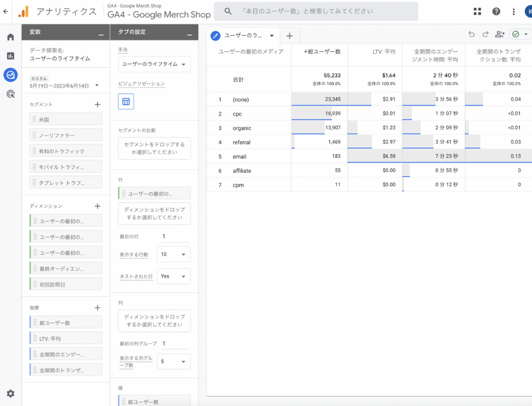Edit the 最初の行 value field

[x=175, y=236]
